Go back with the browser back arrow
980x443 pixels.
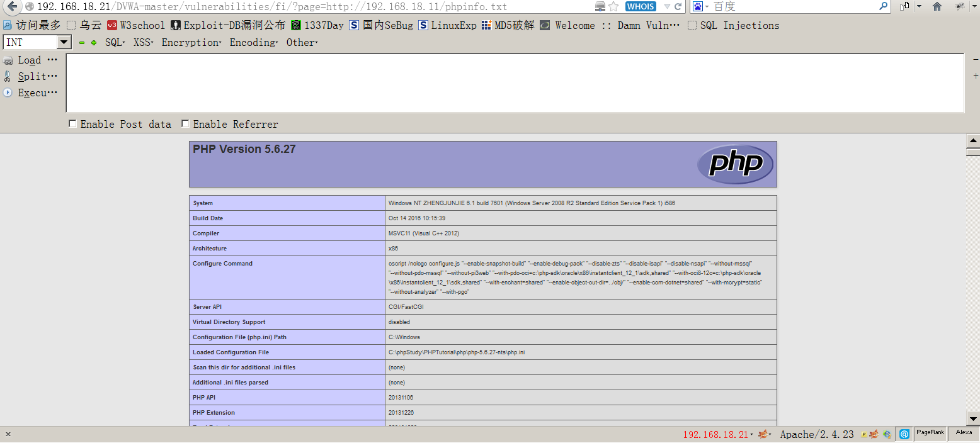pos(11,6)
